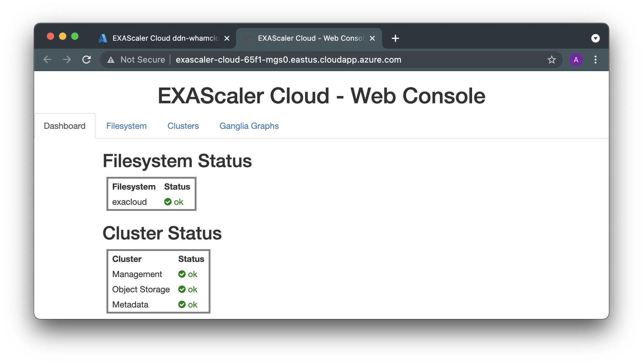This screenshot has height=364, width=643.
Task: Switch to EXAScaler Cloud ddn-whamcloud tab
Action: click(x=161, y=38)
